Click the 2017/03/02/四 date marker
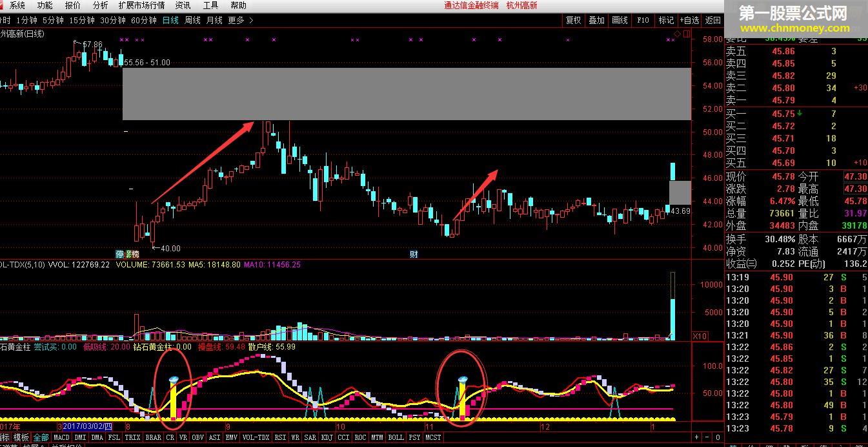 point(88,427)
